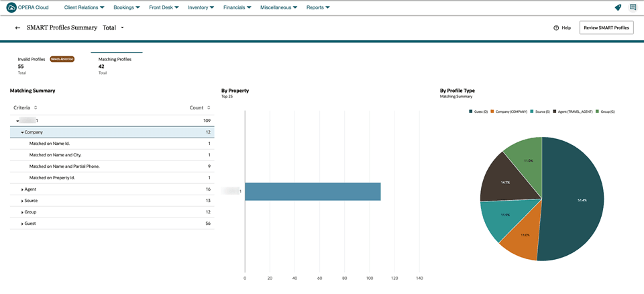Expand the Source tree row
644x294 pixels.
pyautogui.click(x=22, y=201)
